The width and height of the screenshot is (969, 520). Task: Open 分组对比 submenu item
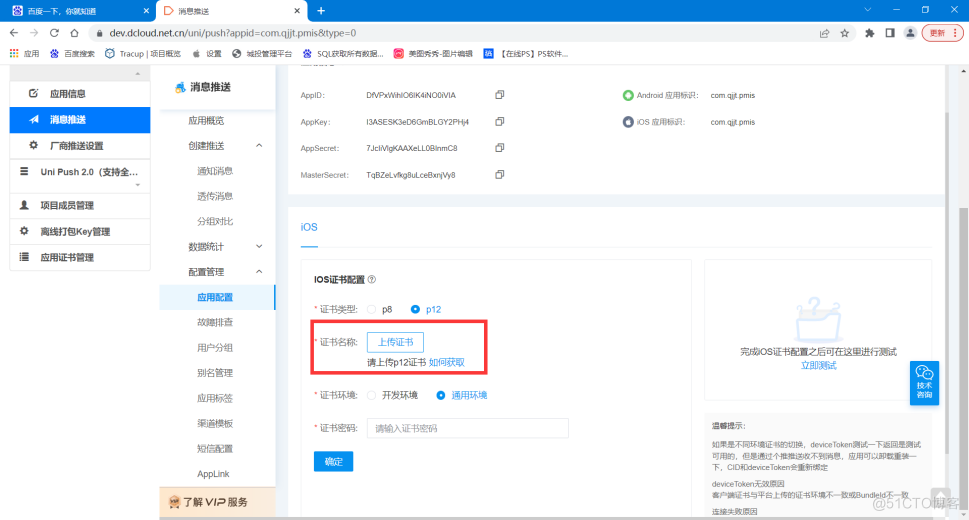coord(215,221)
